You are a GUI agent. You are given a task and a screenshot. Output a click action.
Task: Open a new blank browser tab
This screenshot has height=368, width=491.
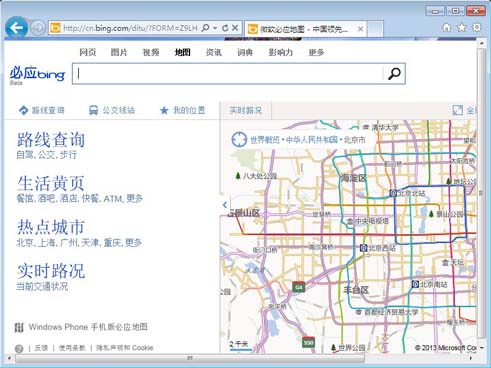point(375,29)
